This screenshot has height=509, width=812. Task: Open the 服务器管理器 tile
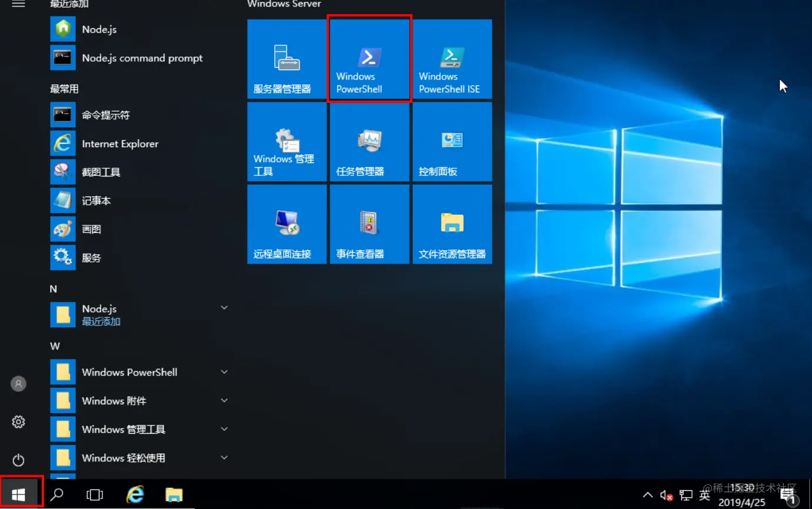point(287,59)
